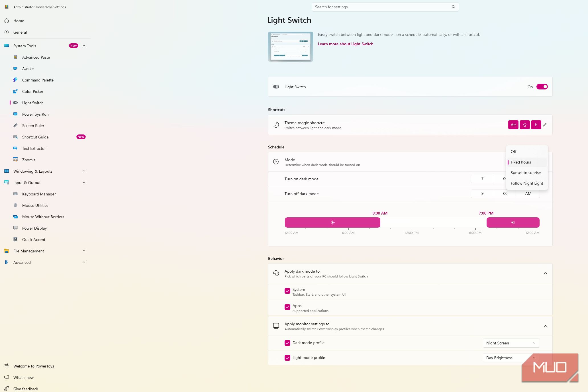Click the Mouse Utilities icon

[x=15, y=205]
